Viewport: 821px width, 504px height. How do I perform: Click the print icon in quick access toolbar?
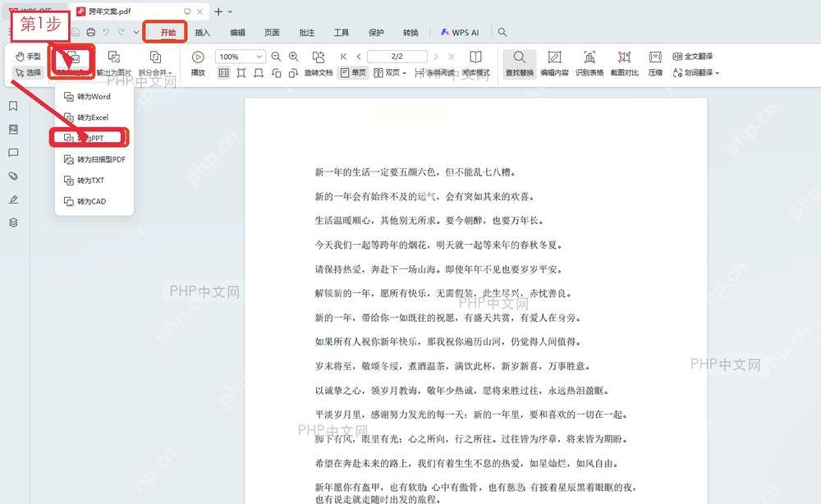[91, 33]
